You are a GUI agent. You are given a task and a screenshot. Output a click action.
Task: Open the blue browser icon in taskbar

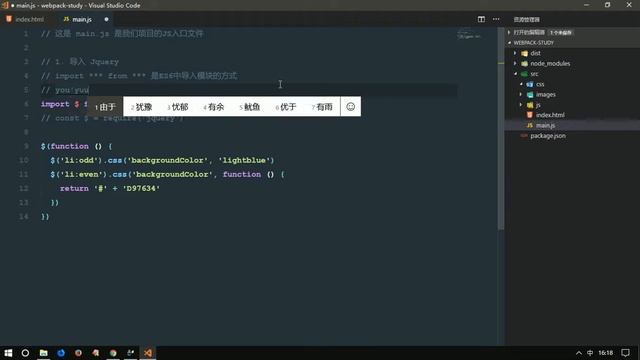(x=61, y=353)
